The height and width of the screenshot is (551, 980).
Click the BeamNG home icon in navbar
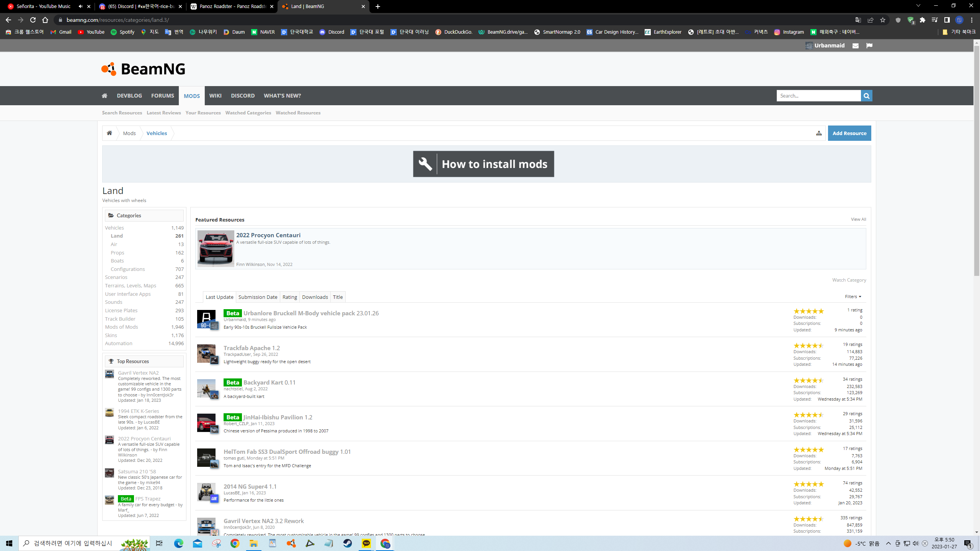[x=105, y=96]
